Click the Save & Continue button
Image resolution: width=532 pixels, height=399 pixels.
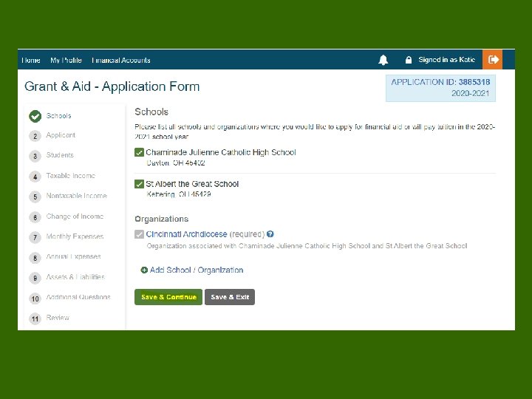coord(168,297)
